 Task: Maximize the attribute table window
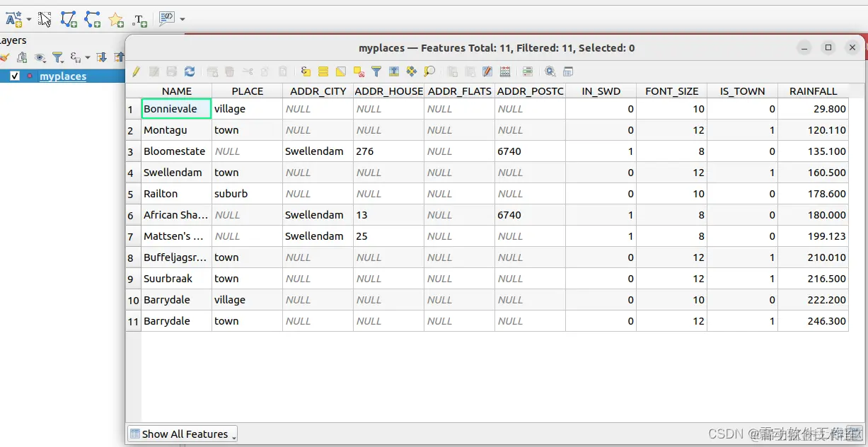click(828, 48)
